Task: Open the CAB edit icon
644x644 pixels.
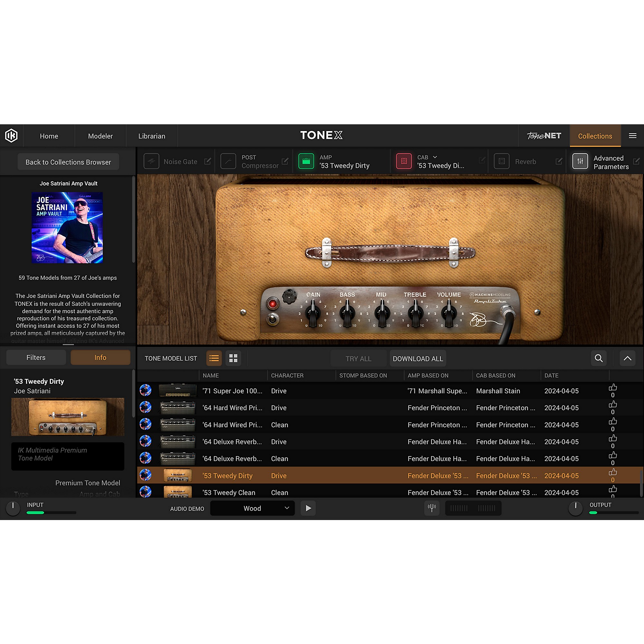Action: [x=482, y=161]
